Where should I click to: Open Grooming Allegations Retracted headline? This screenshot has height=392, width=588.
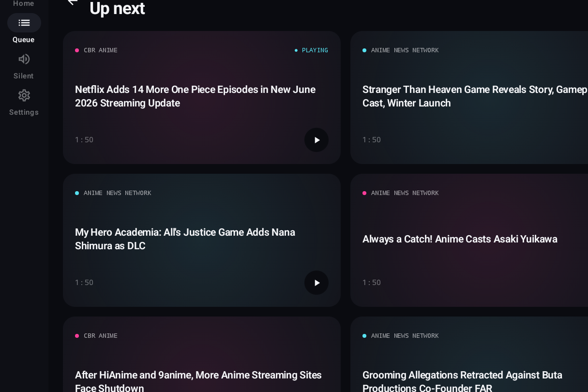462,381
